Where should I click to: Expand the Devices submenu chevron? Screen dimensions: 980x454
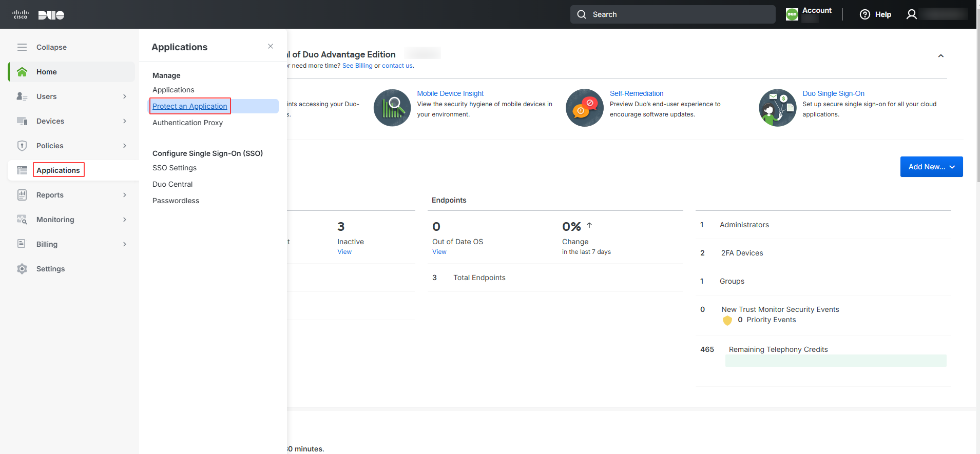coord(125,121)
